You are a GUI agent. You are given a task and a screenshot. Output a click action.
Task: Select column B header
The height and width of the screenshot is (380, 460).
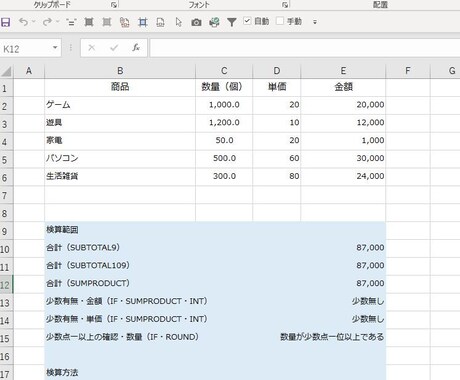(120, 71)
